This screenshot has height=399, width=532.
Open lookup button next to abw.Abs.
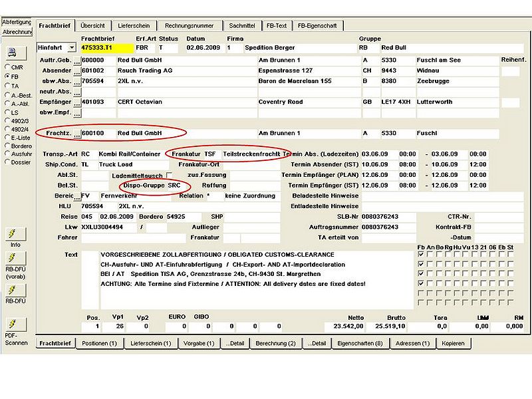tap(77, 82)
